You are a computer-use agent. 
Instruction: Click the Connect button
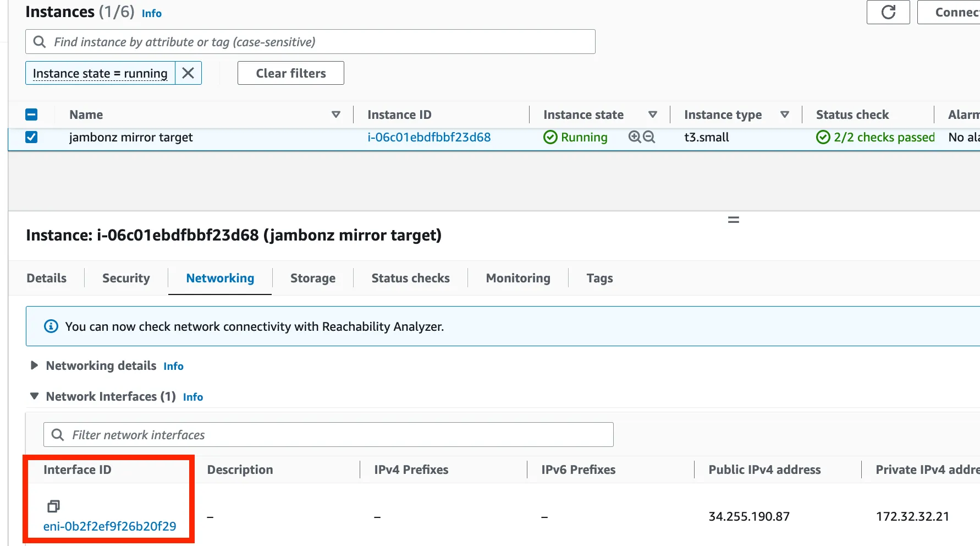coord(949,12)
